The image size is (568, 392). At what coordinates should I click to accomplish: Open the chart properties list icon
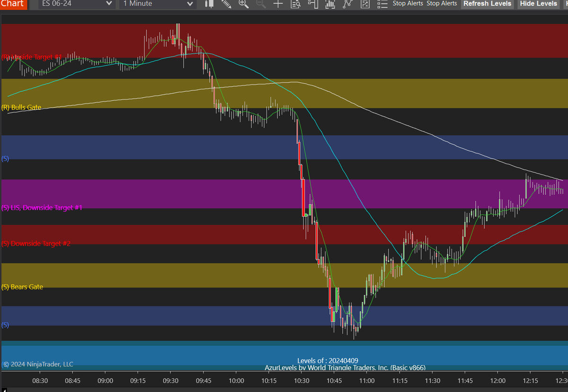[382, 4]
